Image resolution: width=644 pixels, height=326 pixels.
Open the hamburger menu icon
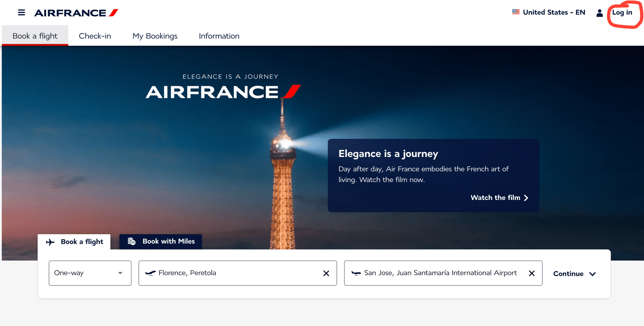tap(21, 13)
